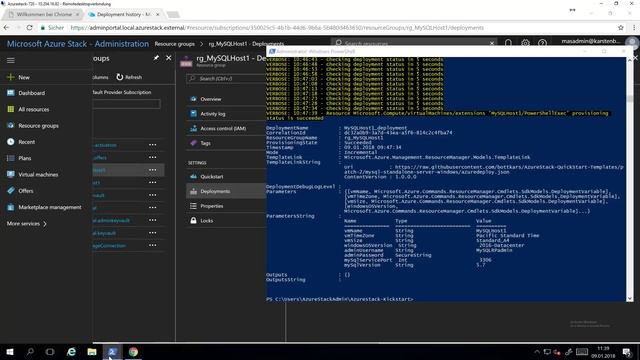The width and height of the screenshot is (640, 360).
Task: Open the Windows Start menu
Action: pyautogui.click(x=10, y=352)
